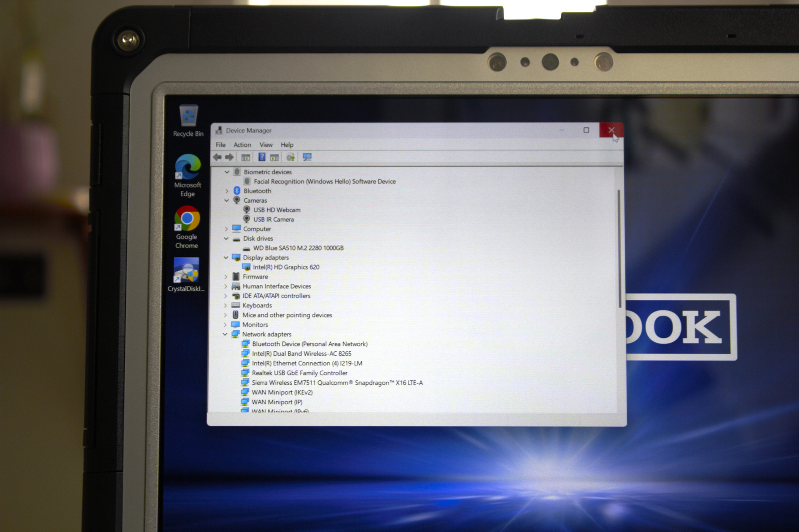Open the View menu
Viewport: 799px width, 532px height.
pos(266,145)
